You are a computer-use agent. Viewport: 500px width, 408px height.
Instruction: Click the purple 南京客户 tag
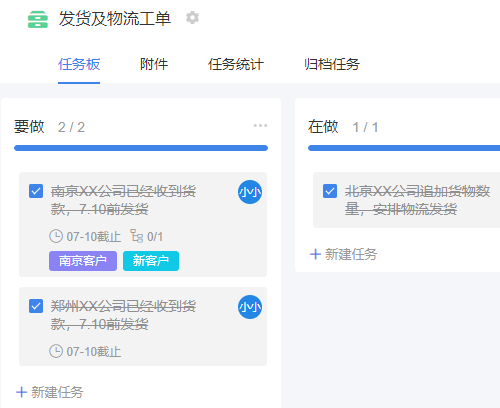[83, 261]
